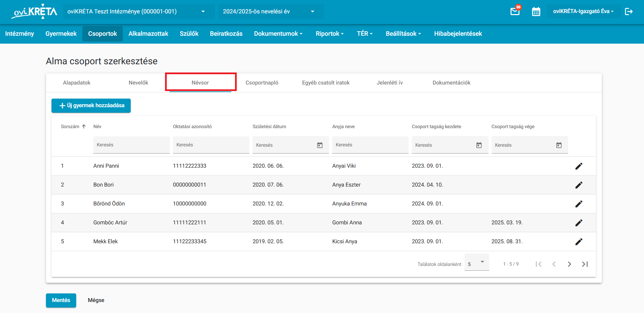Image resolution: width=644 pixels, height=313 pixels.
Task: Go to next page of results
Action: [x=570, y=264]
